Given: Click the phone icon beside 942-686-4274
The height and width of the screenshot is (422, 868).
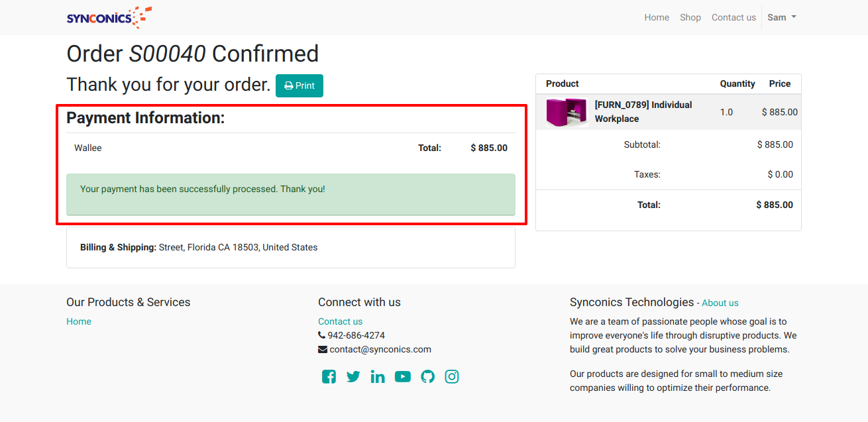Looking at the screenshot, I should [322, 335].
